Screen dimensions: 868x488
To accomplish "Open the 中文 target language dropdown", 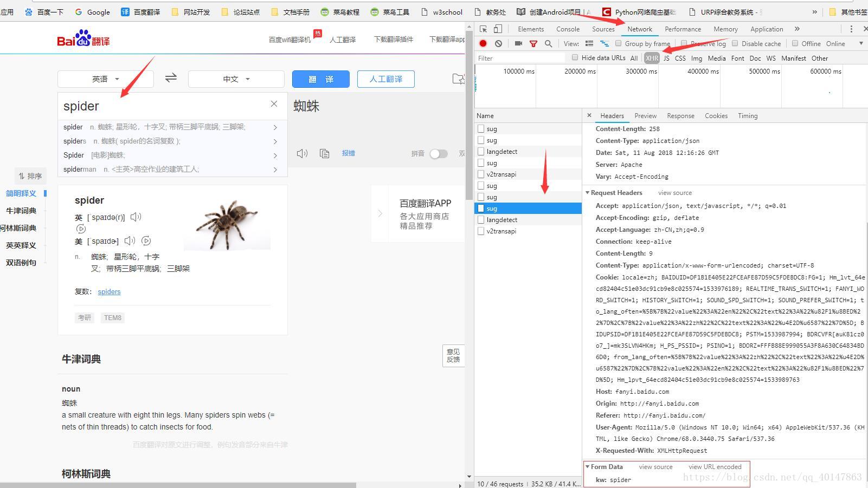I will click(236, 79).
